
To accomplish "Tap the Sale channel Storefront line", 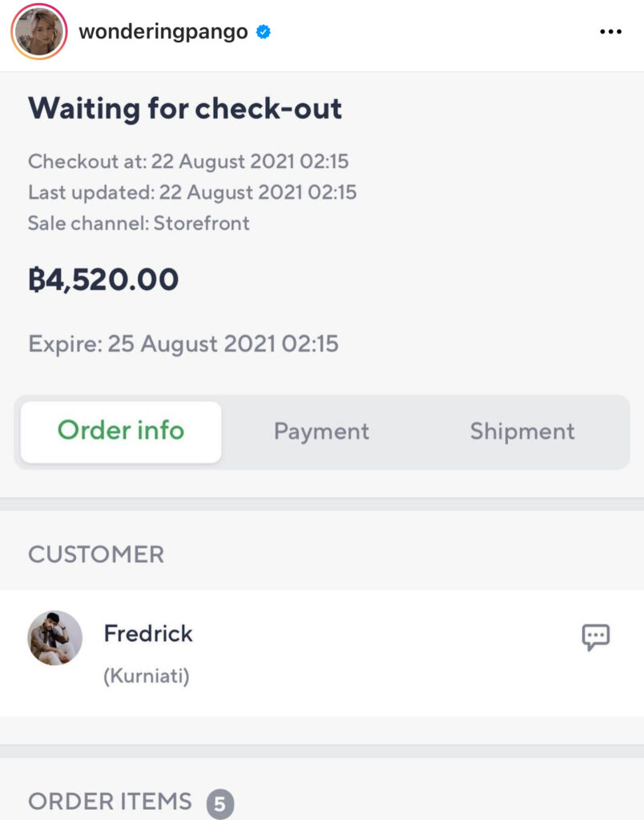I will (x=139, y=223).
